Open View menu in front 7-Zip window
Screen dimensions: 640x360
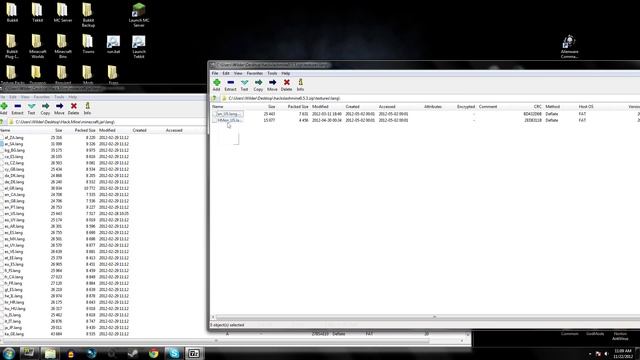pyautogui.click(x=238, y=73)
